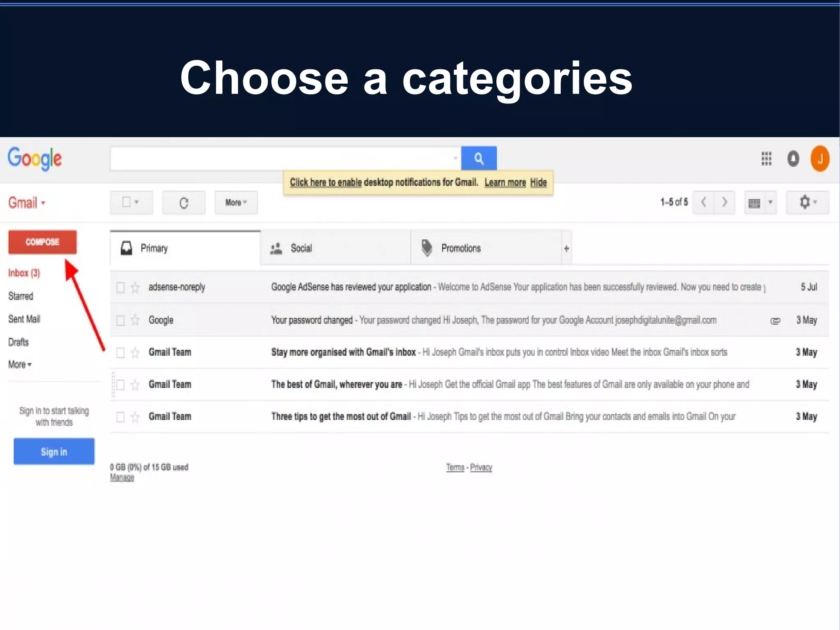Star The best of Gmail message
Screen dimensions: 840x630
pyautogui.click(x=135, y=385)
